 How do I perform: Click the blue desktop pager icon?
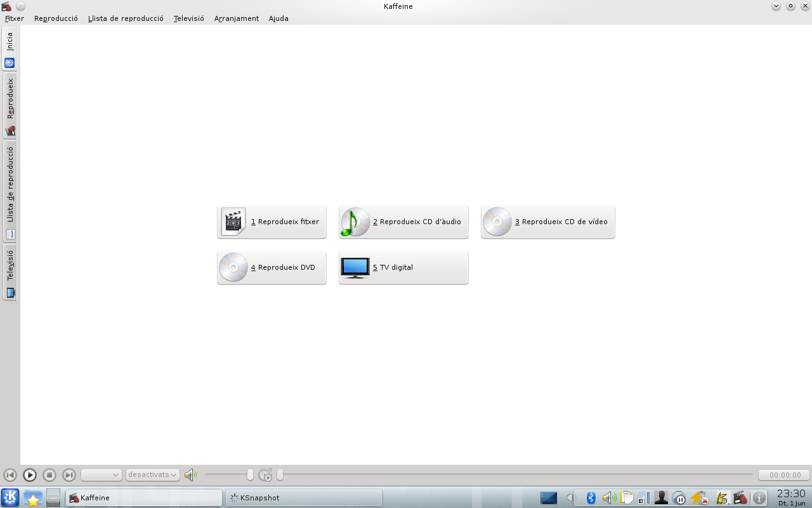[549, 498]
